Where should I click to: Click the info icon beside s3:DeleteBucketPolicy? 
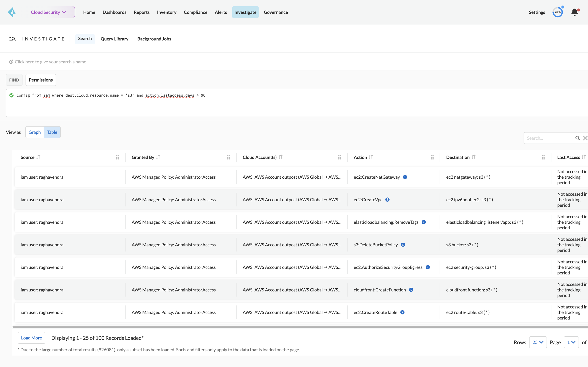click(x=403, y=245)
